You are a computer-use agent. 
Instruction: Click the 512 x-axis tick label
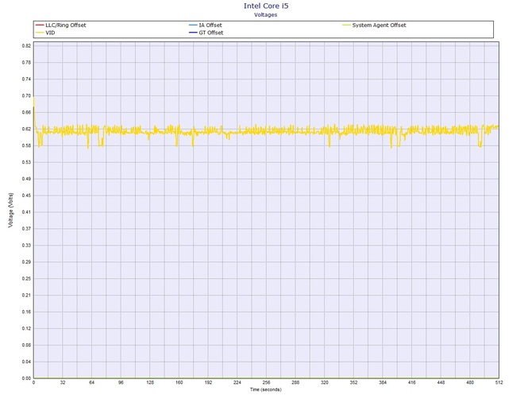(499, 382)
